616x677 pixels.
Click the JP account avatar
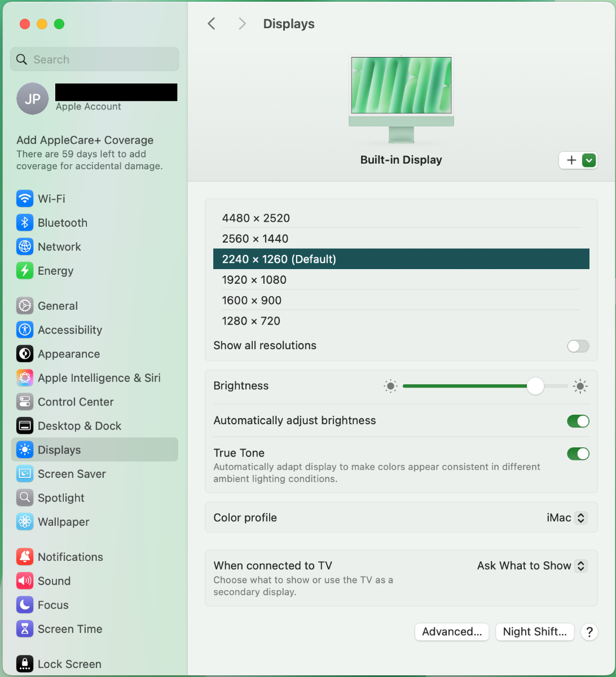[x=32, y=99]
